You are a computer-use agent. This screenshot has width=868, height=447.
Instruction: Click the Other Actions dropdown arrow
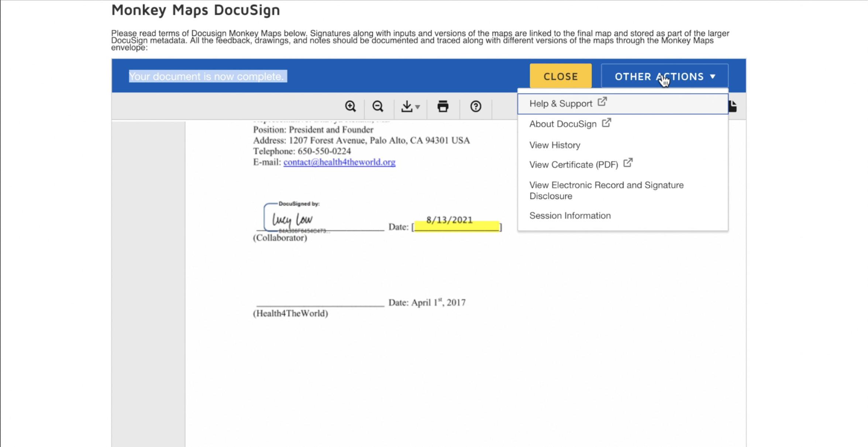713,76
